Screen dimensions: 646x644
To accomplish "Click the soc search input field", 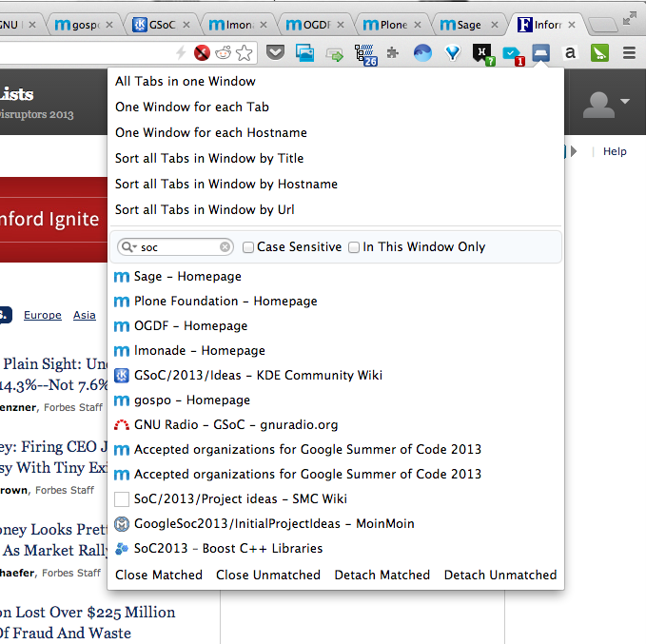I will (179, 247).
